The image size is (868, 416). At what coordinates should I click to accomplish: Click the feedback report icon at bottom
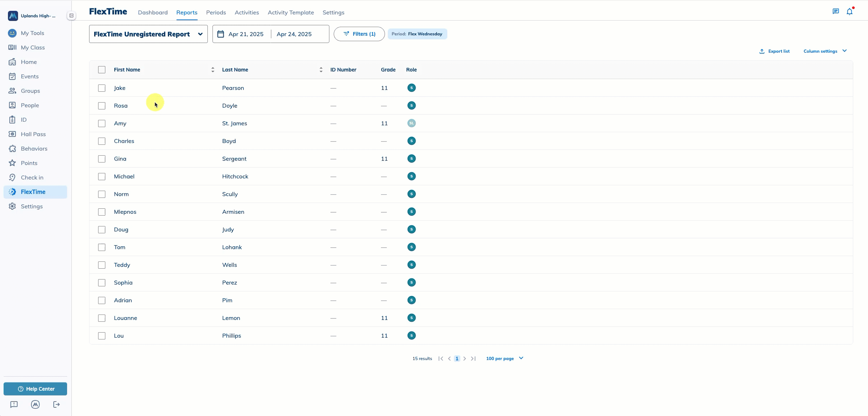click(14, 404)
